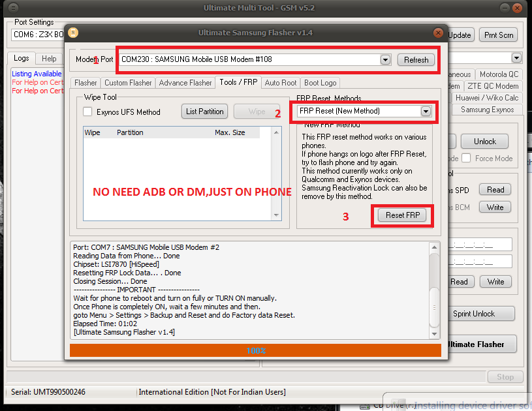
Task: Switch to the Custom Flasher tab
Action: [x=128, y=83]
